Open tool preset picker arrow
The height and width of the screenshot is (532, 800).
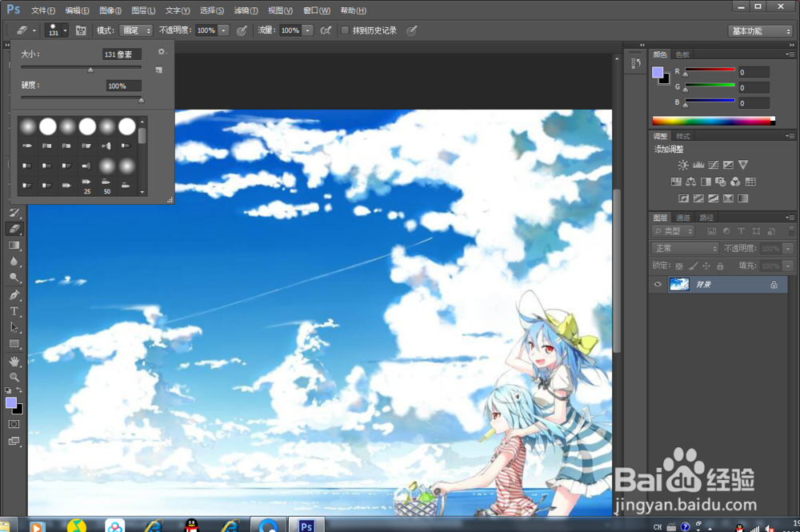(x=34, y=30)
